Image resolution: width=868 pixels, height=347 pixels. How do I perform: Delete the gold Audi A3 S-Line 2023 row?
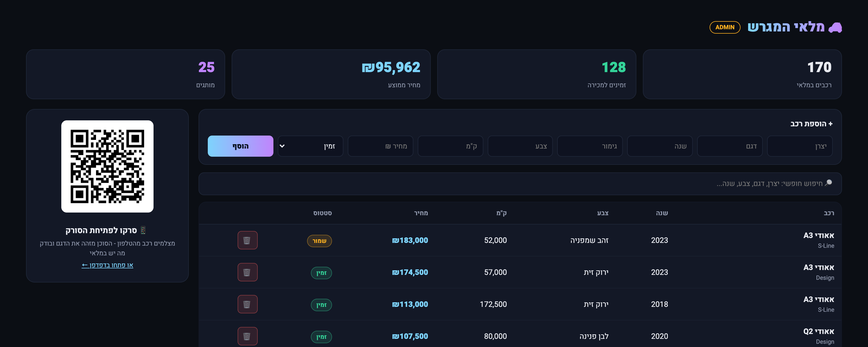tap(247, 240)
